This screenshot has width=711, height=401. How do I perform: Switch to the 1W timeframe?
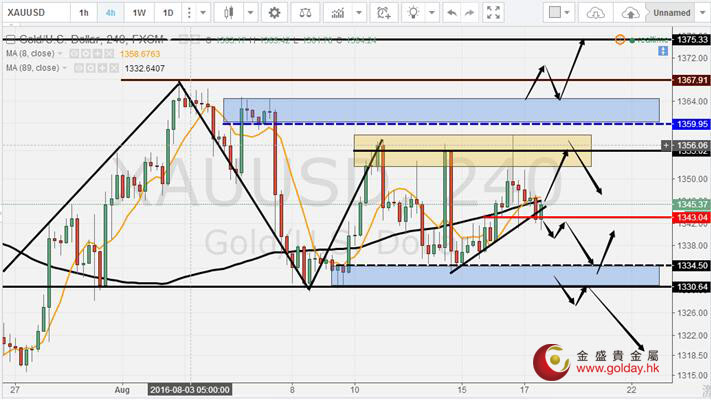point(139,12)
